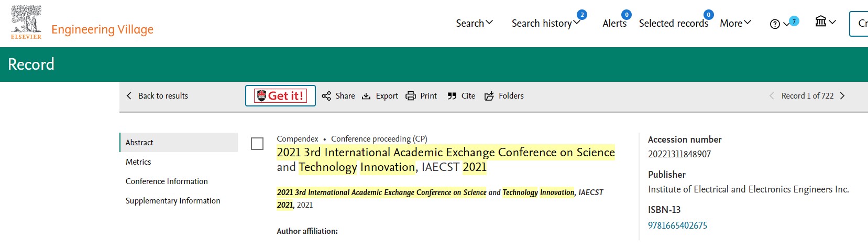Click the Search history count badge
The height and width of the screenshot is (247, 868).
tap(581, 15)
